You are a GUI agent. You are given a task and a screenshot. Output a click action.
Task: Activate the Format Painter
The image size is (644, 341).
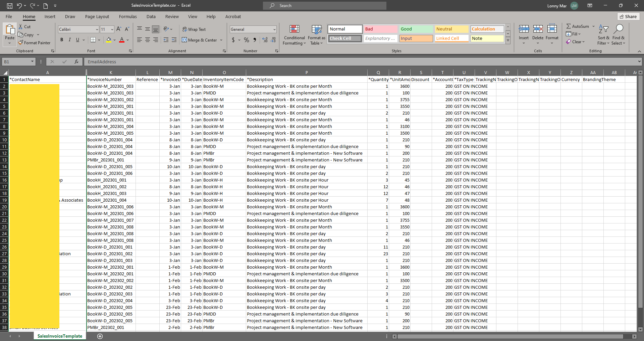pyautogui.click(x=34, y=43)
